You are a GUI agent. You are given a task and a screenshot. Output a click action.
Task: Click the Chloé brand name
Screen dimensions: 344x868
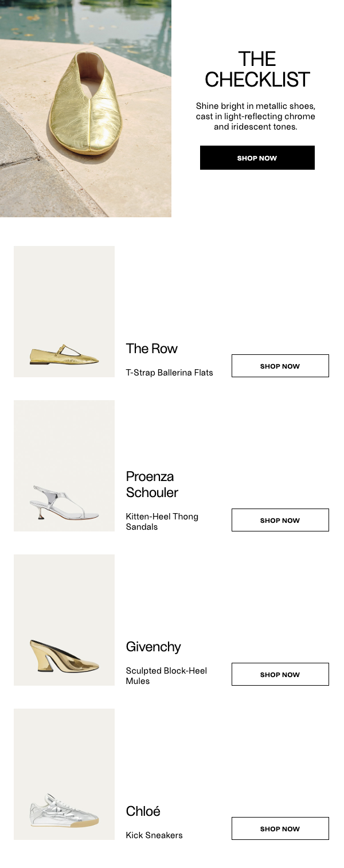click(x=143, y=811)
